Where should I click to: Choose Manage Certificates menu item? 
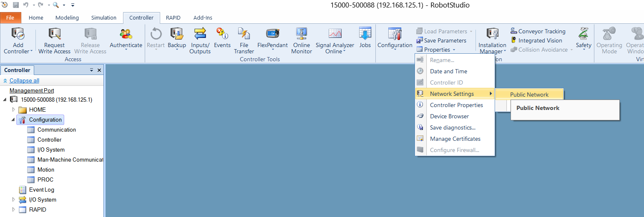click(455, 139)
